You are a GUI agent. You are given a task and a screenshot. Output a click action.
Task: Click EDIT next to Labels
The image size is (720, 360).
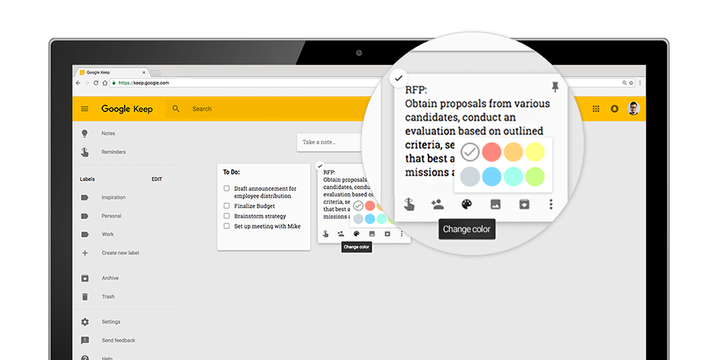pos(157,179)
